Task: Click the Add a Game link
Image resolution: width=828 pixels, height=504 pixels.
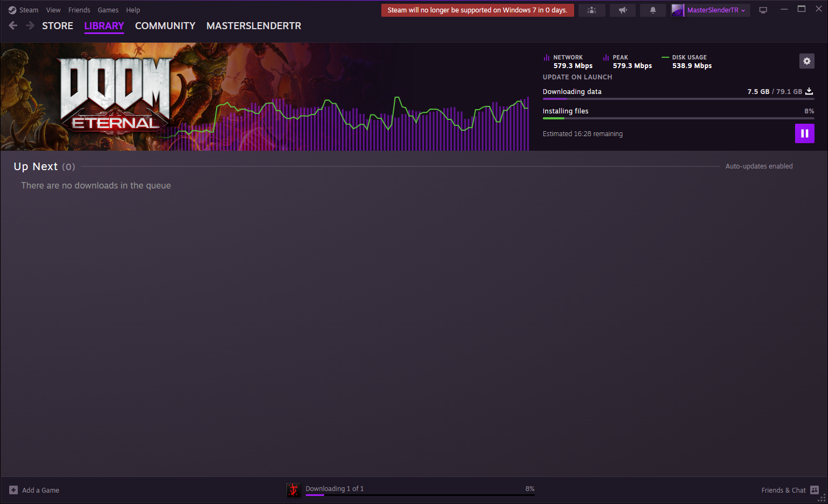Action: pos(41,490)
